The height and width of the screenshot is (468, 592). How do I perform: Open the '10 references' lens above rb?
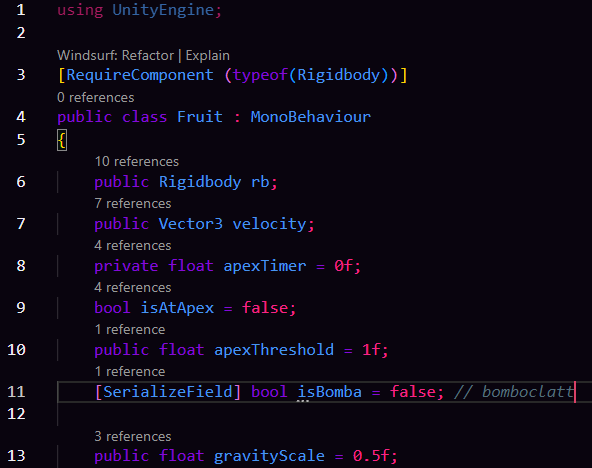click(x=137, y=162)
